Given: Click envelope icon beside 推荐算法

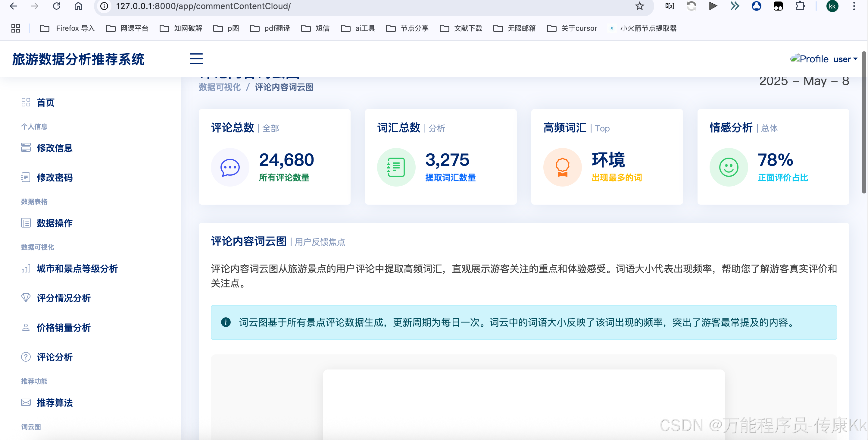Looking at the screenshot, I should (x=26, y=402).
